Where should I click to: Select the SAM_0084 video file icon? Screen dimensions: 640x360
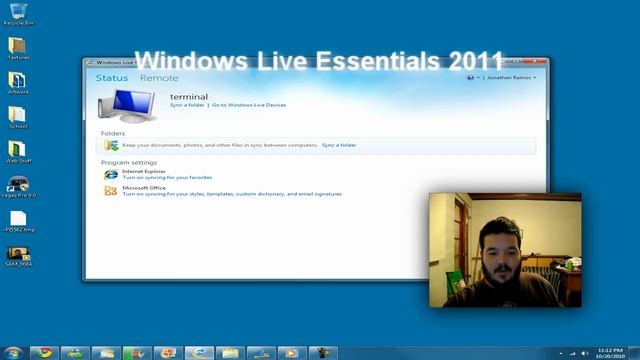coord(18,256)
